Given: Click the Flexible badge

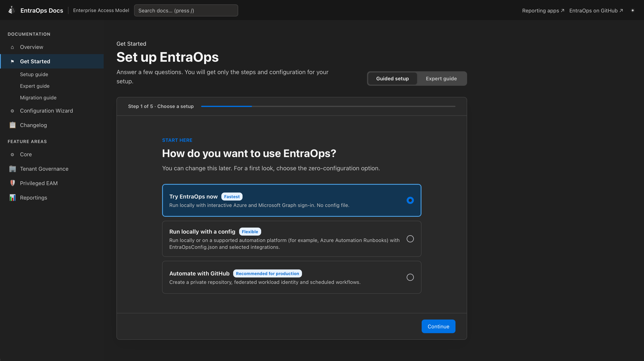Looking at the screenshot, I should 250,232.
